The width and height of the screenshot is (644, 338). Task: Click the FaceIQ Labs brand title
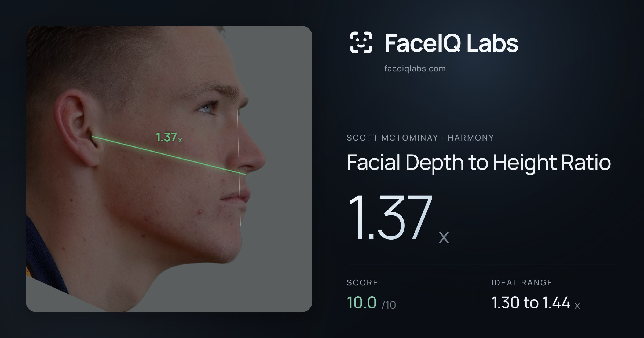point(451,43)
